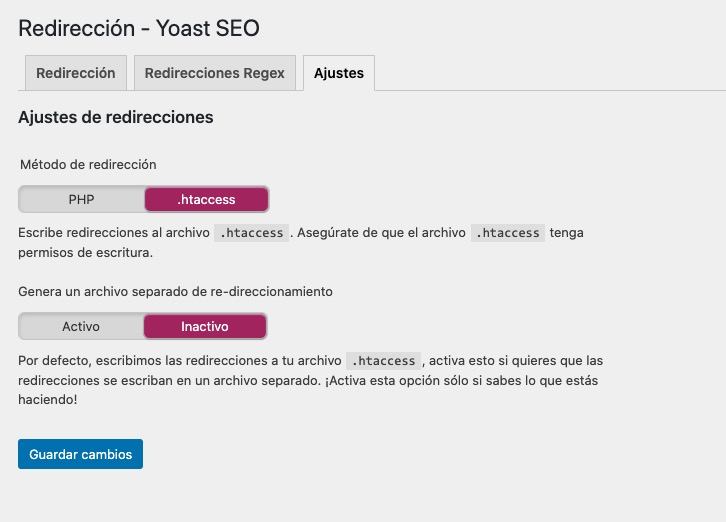The image size is (726, 522).
Task: Click the "Escribe redirecciones al archivo" text
Action: point(114,233)
